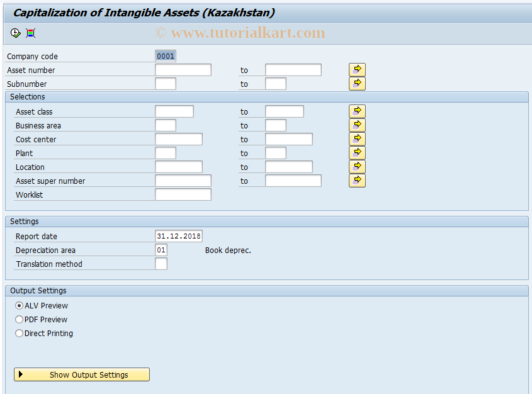Image resolution: width=532 pixels, height=394 pixels.
Task: Click the Output Settings group header
Action: (x=267, y=291)
